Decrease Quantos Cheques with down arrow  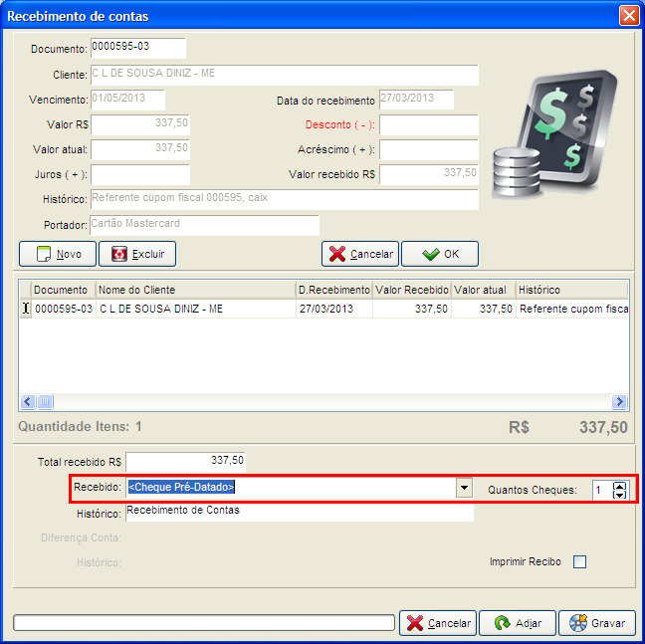[x=620, y=494]
